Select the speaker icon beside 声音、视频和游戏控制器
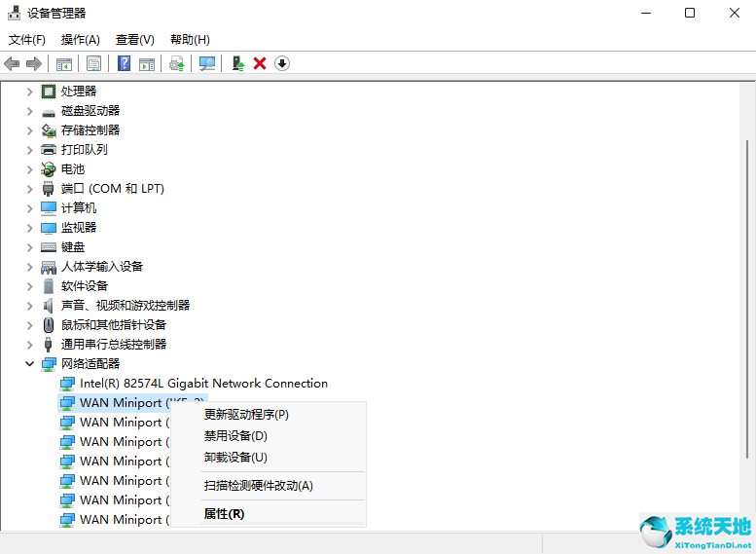 tap(49, 306)
